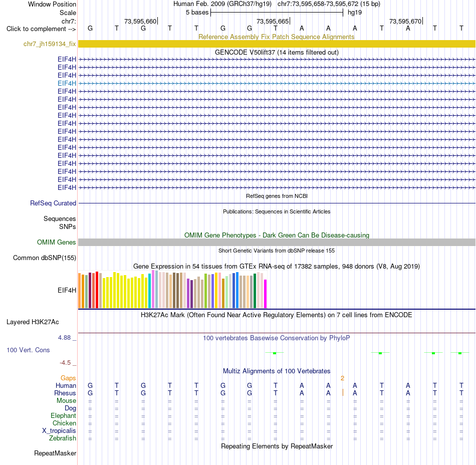This screenshot has height=465, width=476.
Task: Click the Window Position label
Action: point(52,4)
